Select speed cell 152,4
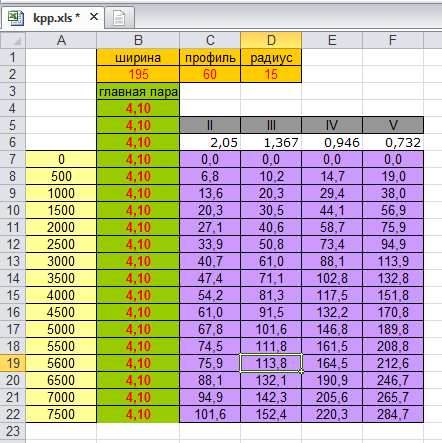Screen dimensions: 442x443 point(271,414)
